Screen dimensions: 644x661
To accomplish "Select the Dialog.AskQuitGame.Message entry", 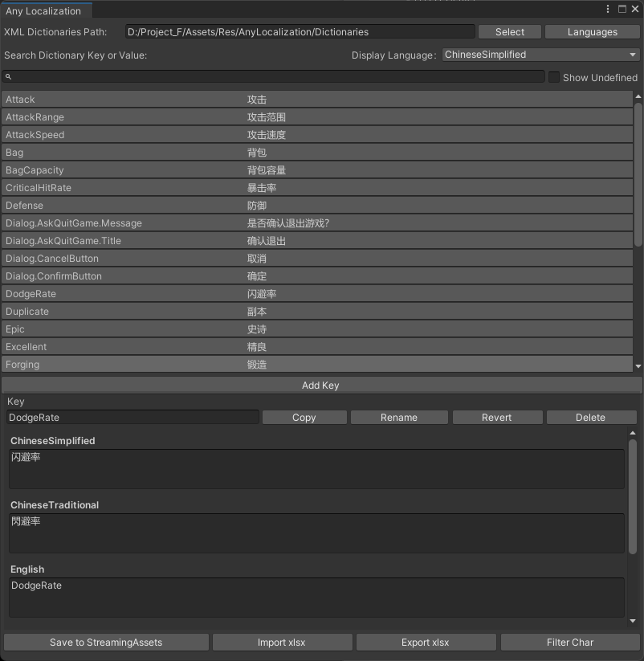I will click(317, 223).
